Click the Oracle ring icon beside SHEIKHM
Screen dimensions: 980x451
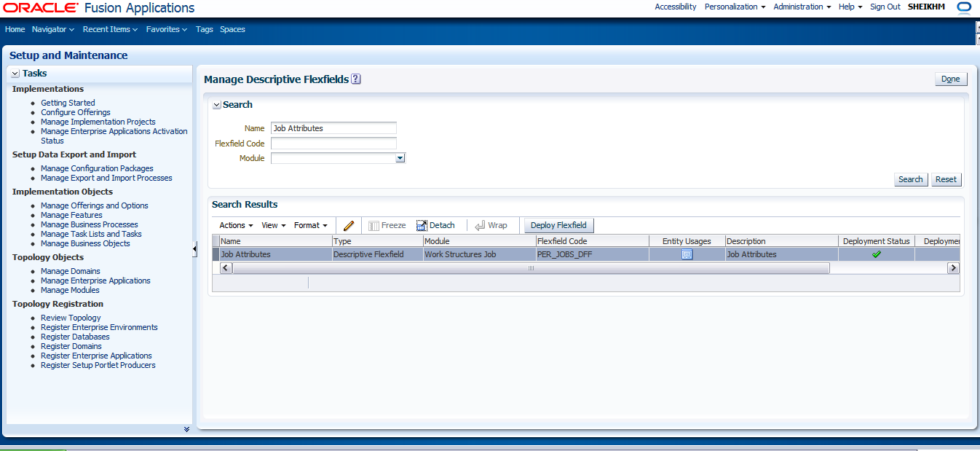964,7
